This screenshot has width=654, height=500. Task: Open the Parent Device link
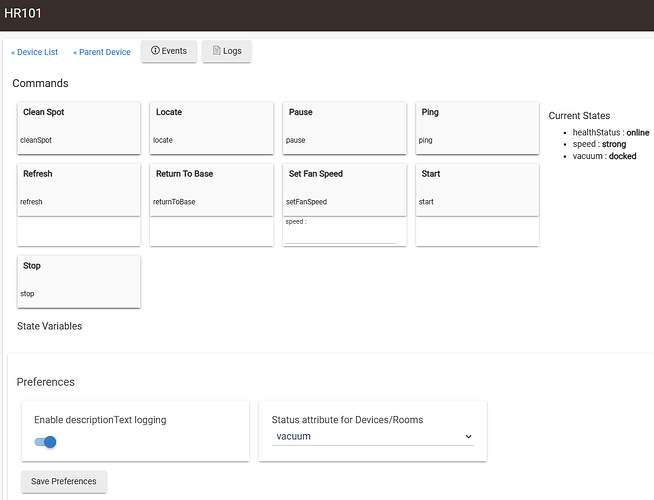pyautogui.click(x=102, y=52)
